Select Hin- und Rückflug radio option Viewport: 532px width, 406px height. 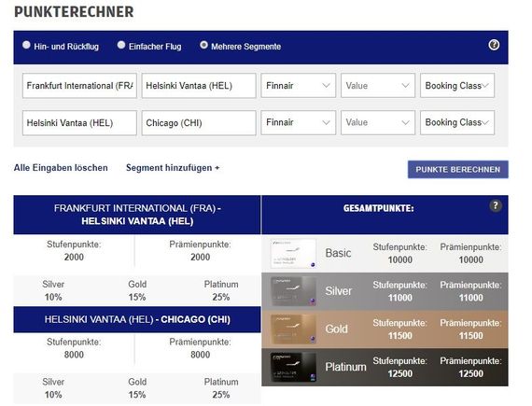(26, 45)
